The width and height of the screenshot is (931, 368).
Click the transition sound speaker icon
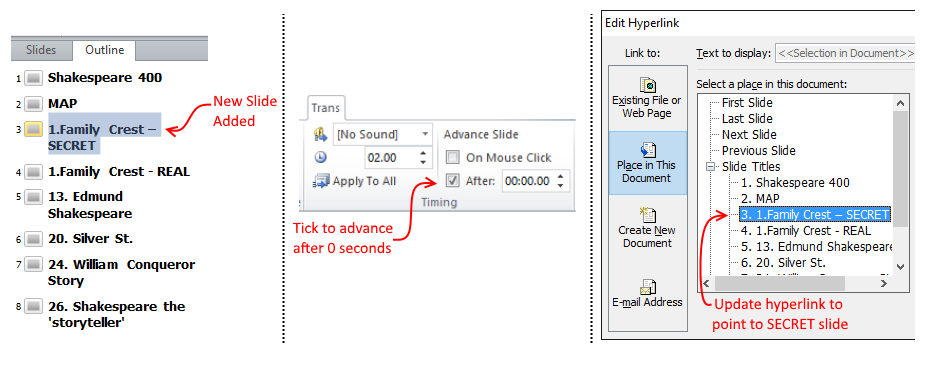point(321,135)
